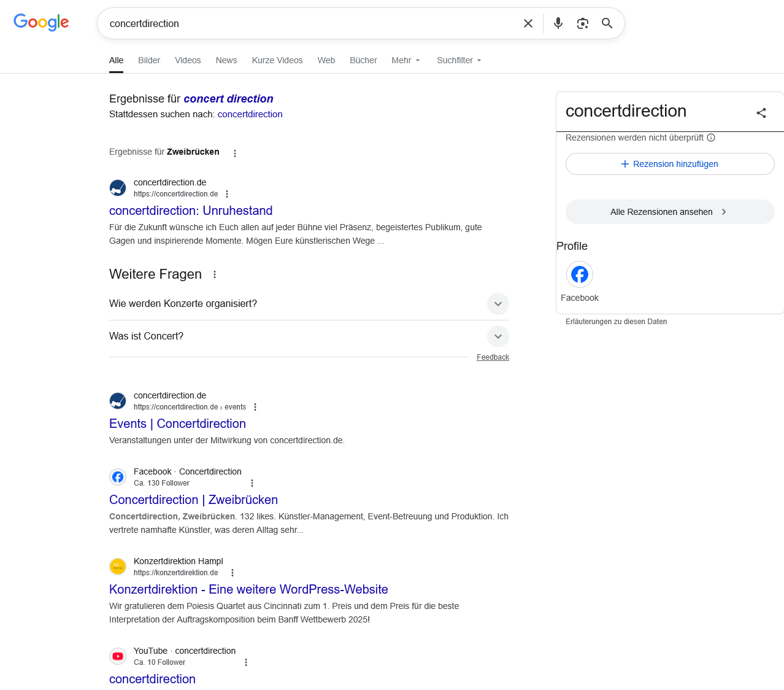Expand the 'Was ist Concert?' question
Screen dimensions: 784x690
click(498, 336)
